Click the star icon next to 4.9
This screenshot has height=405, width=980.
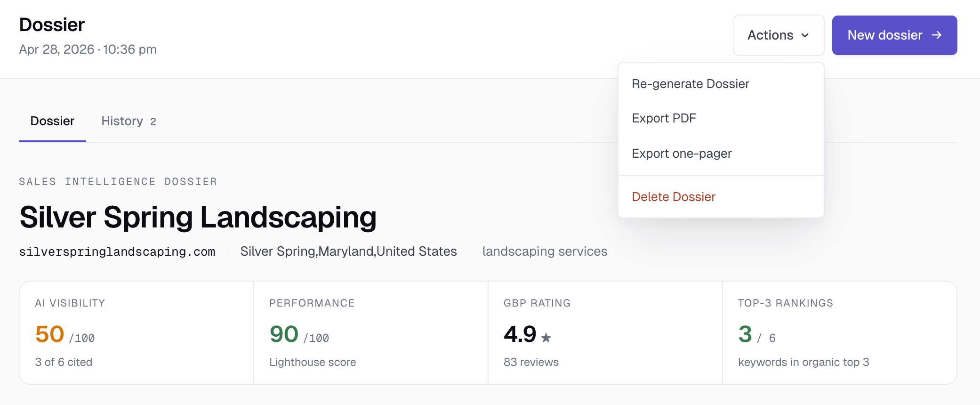(546, 337)
